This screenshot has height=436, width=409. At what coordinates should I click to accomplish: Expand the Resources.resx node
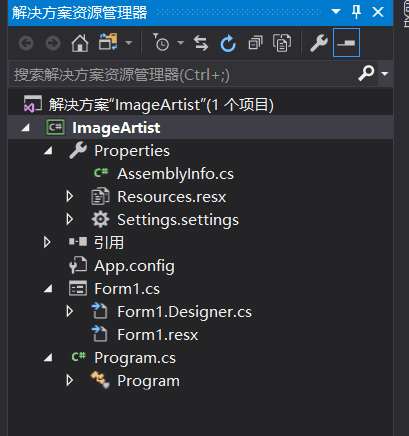pos(70,197)
